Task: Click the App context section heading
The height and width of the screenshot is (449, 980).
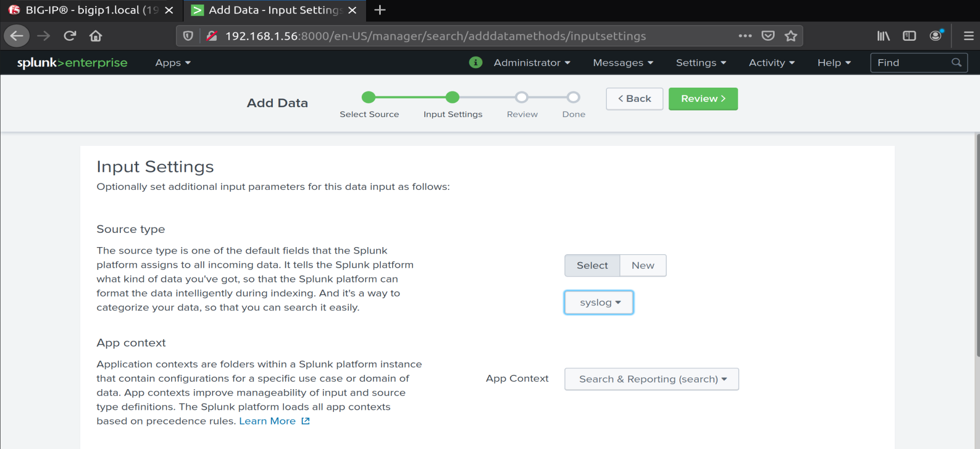Action: pos(131,343)
